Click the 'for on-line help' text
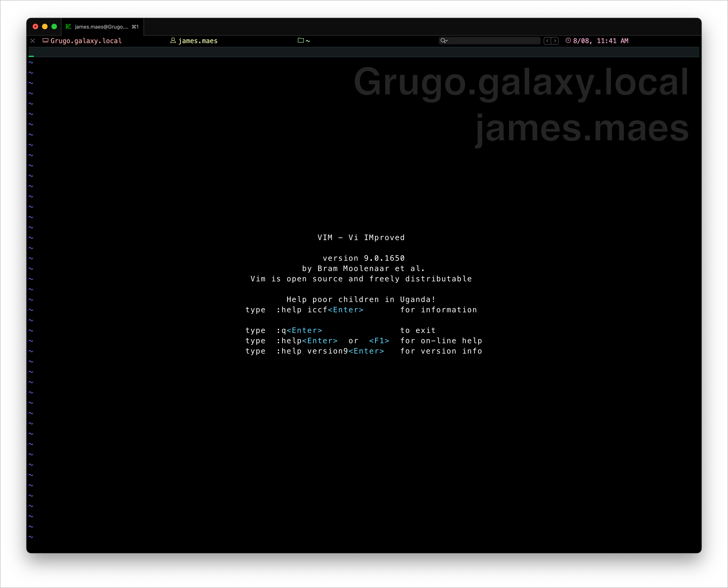Image resolution: width=728 pixels, height=588 pixels. [441, 341]
